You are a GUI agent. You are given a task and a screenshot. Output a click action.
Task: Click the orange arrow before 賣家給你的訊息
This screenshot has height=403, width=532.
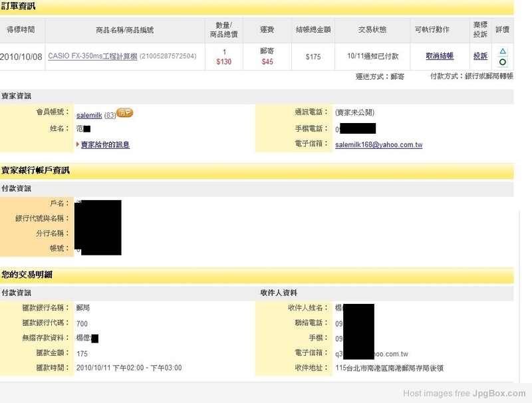[78, 144]
